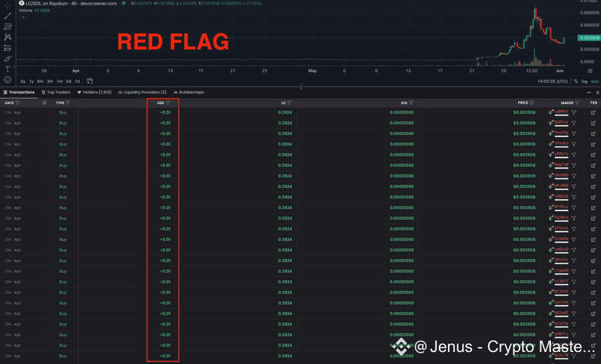The height and width of the screenshot is (364, 601).
Task: Open the MAKER column filter
Action: [x=577, y=103]
